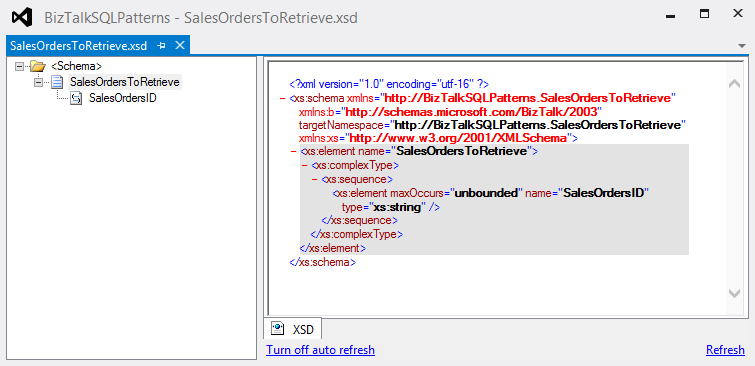This screenshot has height=366, width=755.
Task: Select SalesOrdersToRetrieve in the schema tree
Action: point(125,82)
